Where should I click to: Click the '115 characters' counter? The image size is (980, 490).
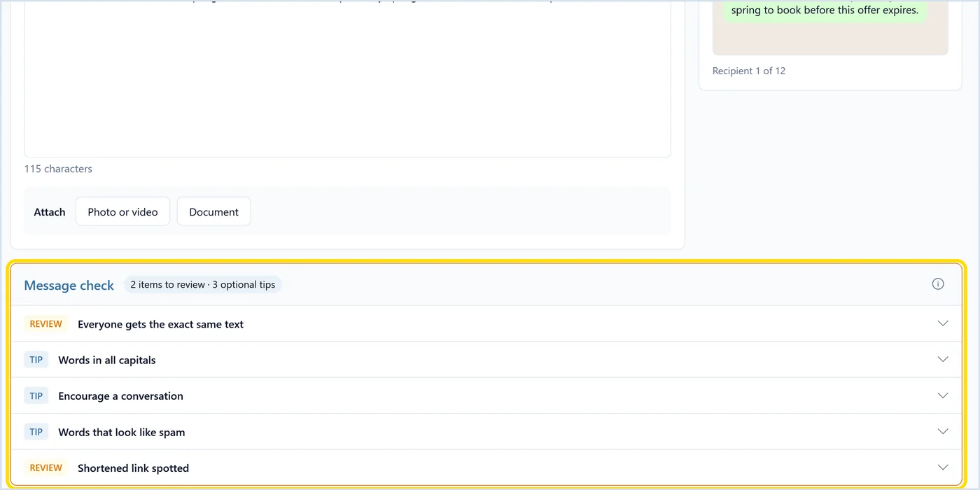[58, 169]
